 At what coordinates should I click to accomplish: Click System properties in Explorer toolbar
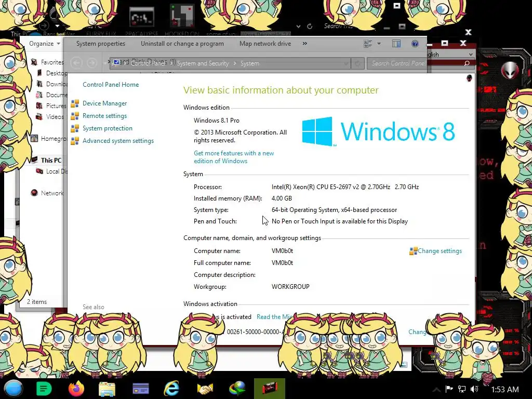tap(101, 44)
